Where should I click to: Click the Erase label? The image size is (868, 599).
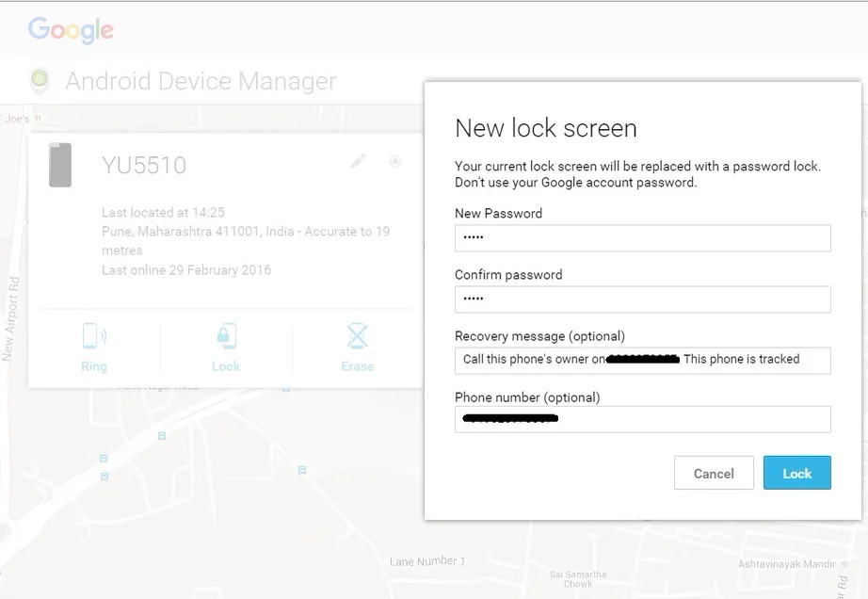357,366
